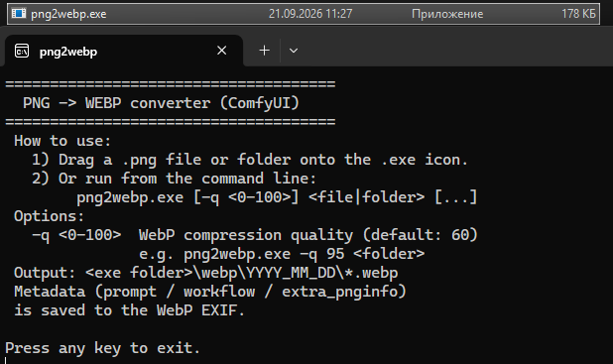Click the PNG -> WEBP converter heading

[x=161, y=103]
